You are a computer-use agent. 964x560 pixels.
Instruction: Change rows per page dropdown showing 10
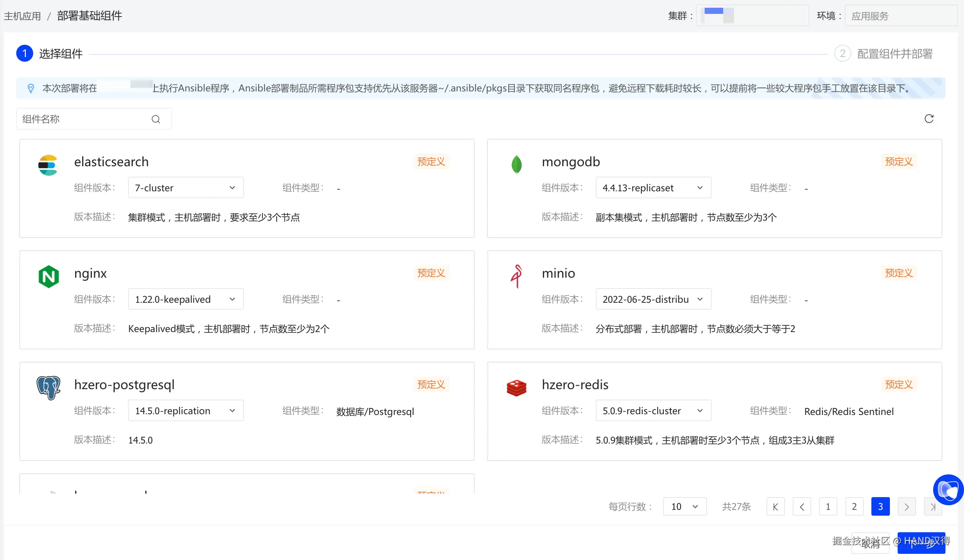pos(684,506)
